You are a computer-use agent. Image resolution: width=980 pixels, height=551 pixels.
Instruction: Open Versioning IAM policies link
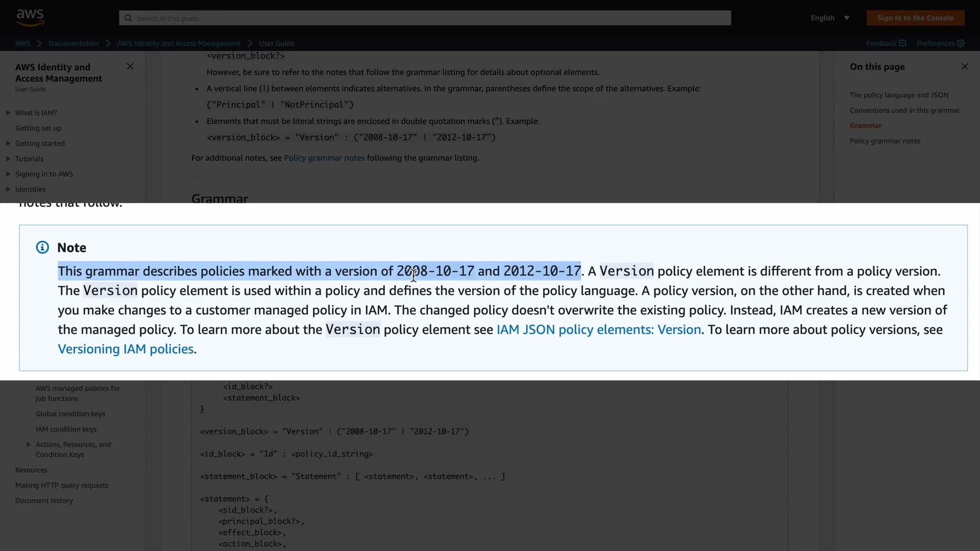126,349
